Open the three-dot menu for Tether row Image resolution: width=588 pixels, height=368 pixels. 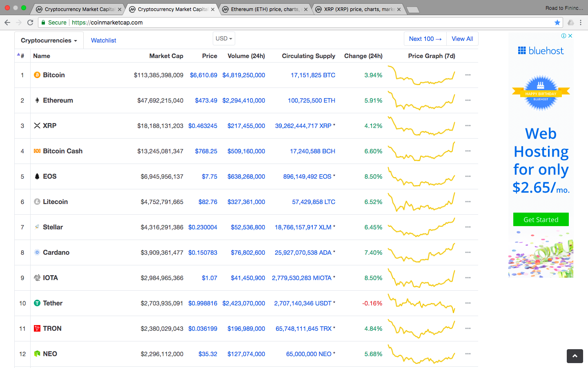[468, 303]
